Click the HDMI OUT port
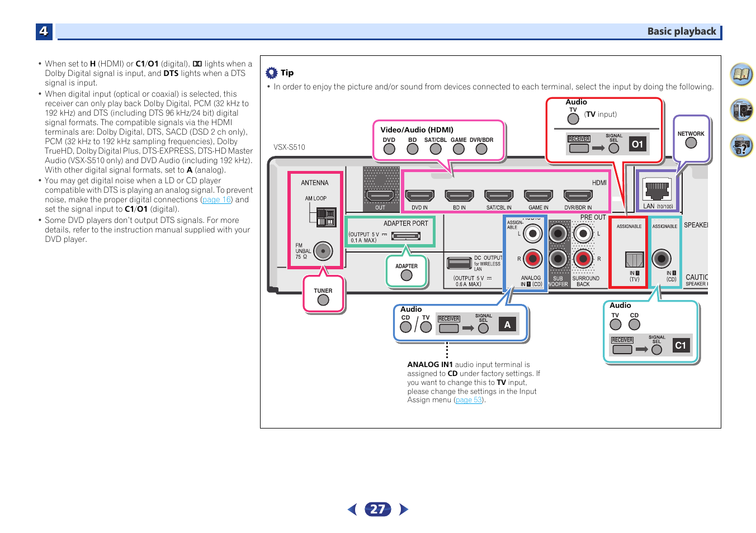This screenshot has width=756, height=533. pyautogui.click(x=380, y=196)
